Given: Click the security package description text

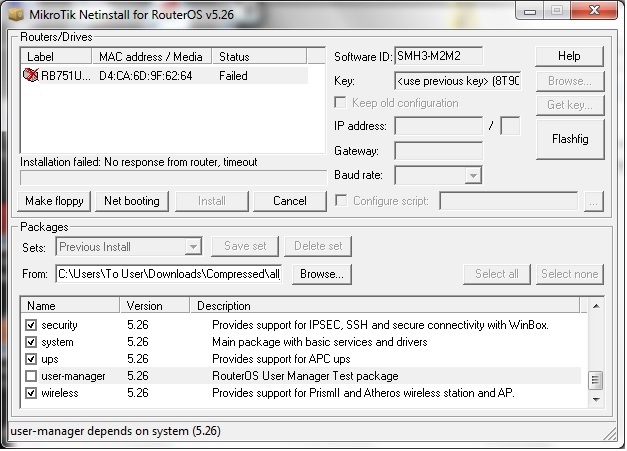Looking at the screenshot, I should point(380,325).
